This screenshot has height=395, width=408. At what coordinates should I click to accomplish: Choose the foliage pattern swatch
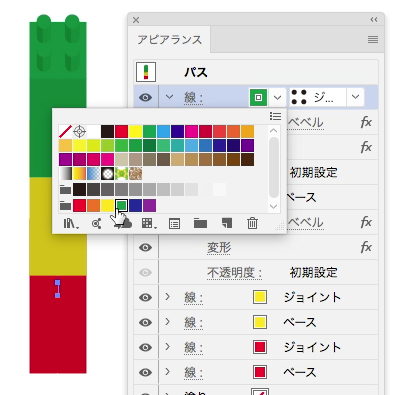click(x=121, y=174)
